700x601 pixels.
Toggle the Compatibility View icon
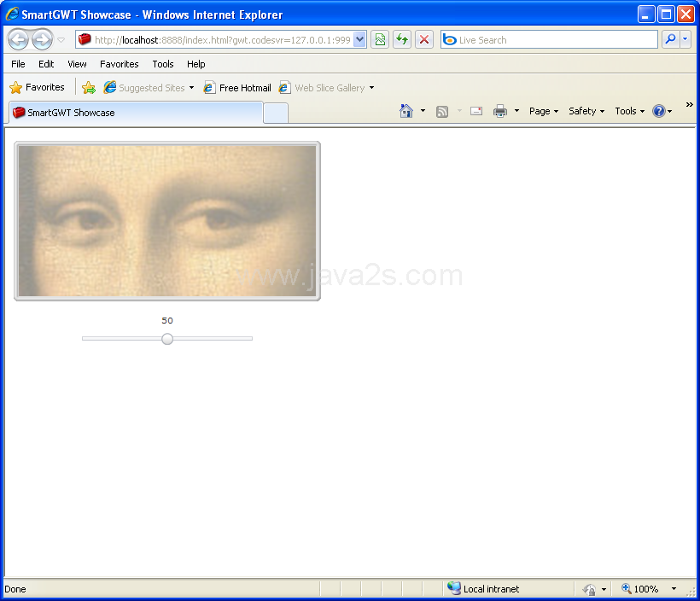pos(380,40)
